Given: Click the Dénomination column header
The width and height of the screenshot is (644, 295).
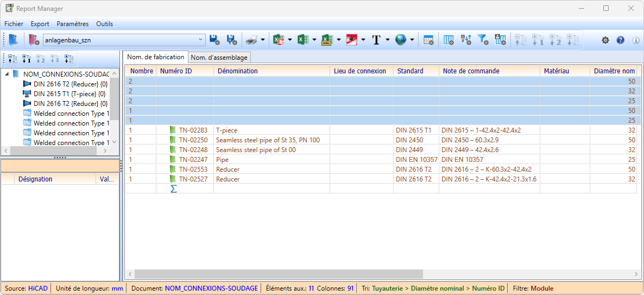Looking at the screenshot, I should [x=237, y=71].
